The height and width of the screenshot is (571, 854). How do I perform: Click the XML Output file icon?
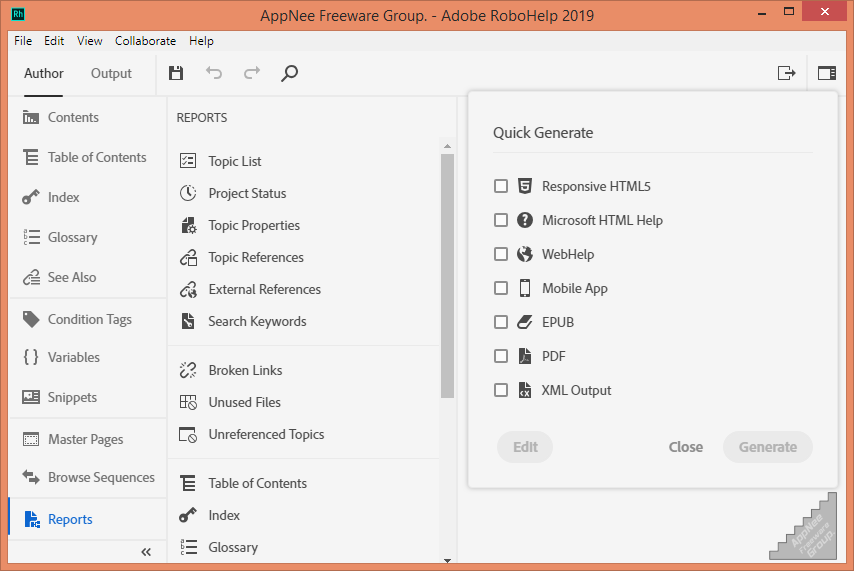coord(524,390)
